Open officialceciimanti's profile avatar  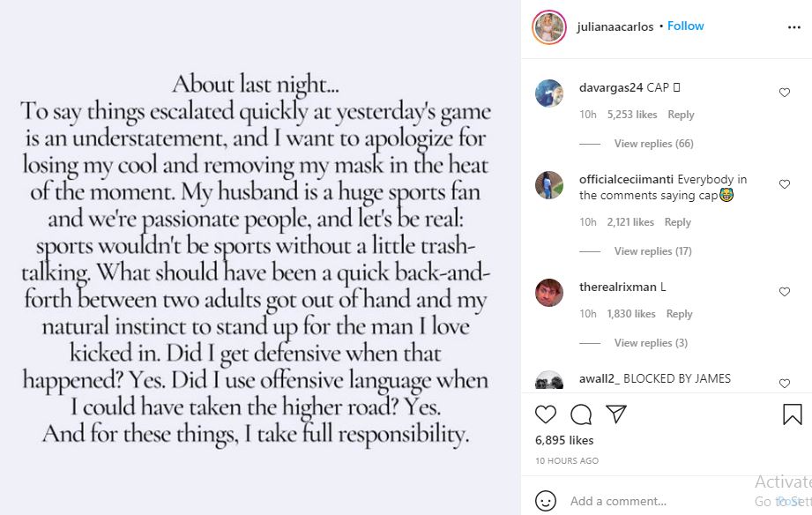(x=549, y=185)
